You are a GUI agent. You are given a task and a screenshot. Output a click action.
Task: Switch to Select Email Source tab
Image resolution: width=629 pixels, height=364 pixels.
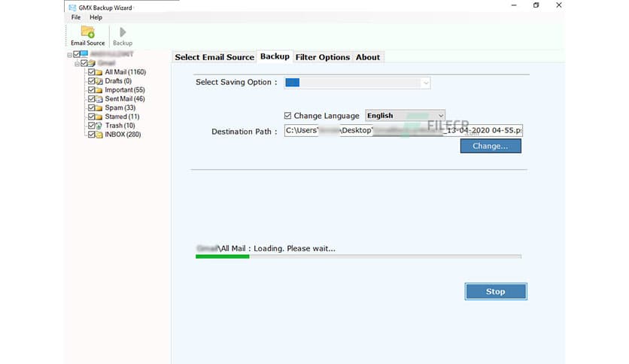point(214,57)
